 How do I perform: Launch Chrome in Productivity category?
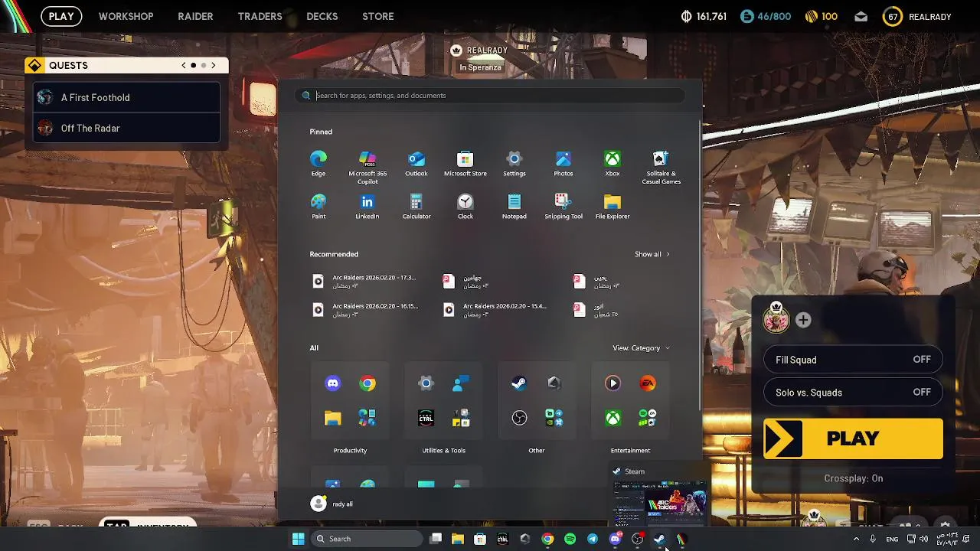tap(367, 383)
